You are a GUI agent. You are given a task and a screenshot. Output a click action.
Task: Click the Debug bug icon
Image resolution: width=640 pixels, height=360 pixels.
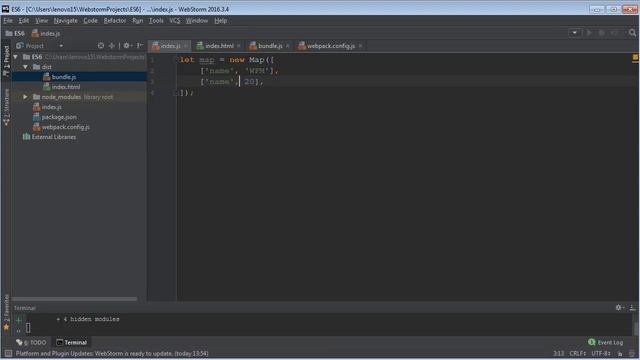tap(601, 33)
